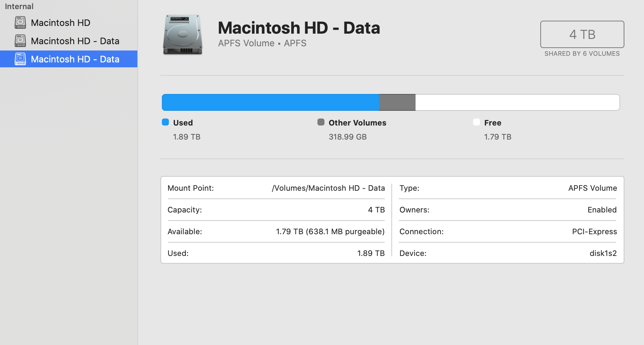Click the gray Other Volumes legend square
The width and height of the screenshot is (644, 345).
point(321,122)
